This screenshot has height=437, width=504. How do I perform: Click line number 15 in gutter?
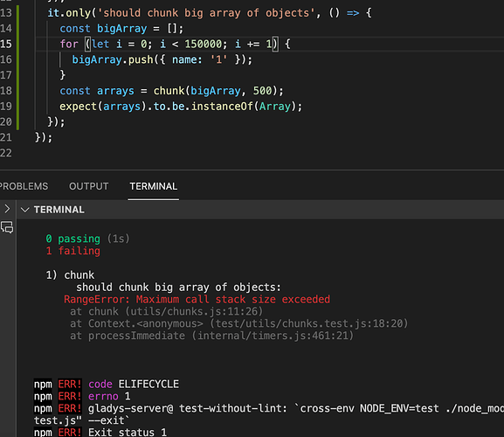[x=6, y=44]
